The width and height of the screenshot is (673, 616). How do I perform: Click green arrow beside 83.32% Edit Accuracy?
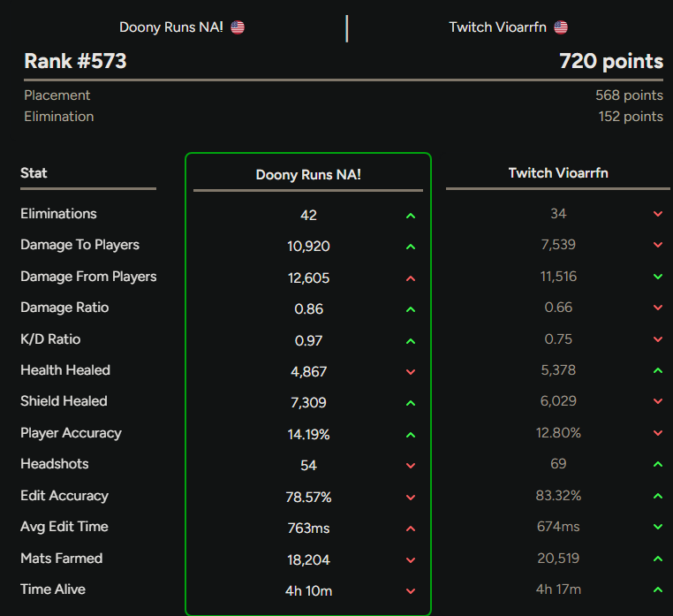point(658,495)
